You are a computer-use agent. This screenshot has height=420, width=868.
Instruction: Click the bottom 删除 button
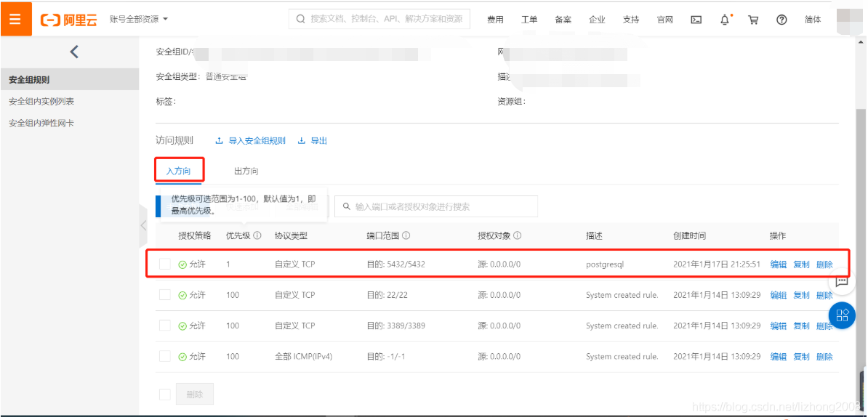pyautogui.click(x=194, y=394)
